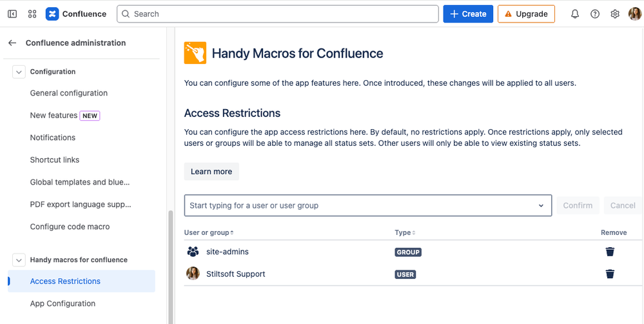Collapse Handy macros for confluence section
Screen dimensions: 644x324
tap(19, 259)
